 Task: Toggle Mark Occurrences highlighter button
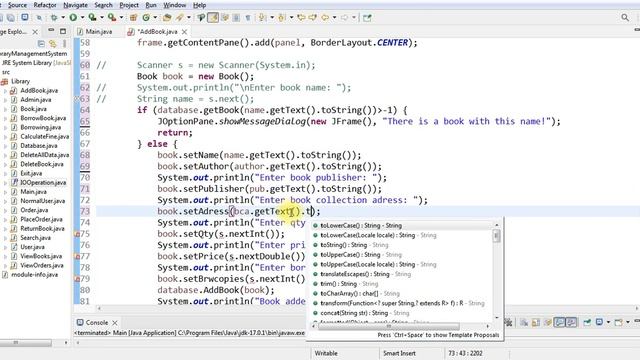click(x=213, y=18)
